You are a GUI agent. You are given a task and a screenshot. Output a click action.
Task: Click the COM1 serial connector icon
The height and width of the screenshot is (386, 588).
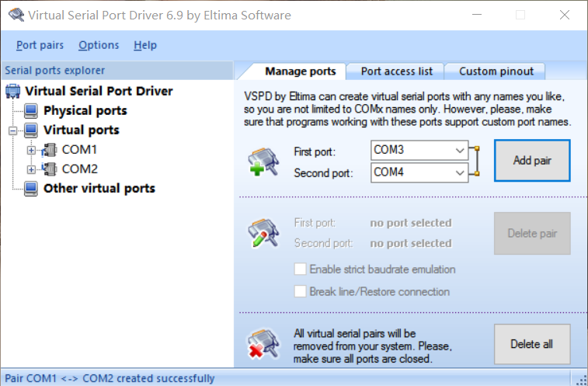point(49,150)
